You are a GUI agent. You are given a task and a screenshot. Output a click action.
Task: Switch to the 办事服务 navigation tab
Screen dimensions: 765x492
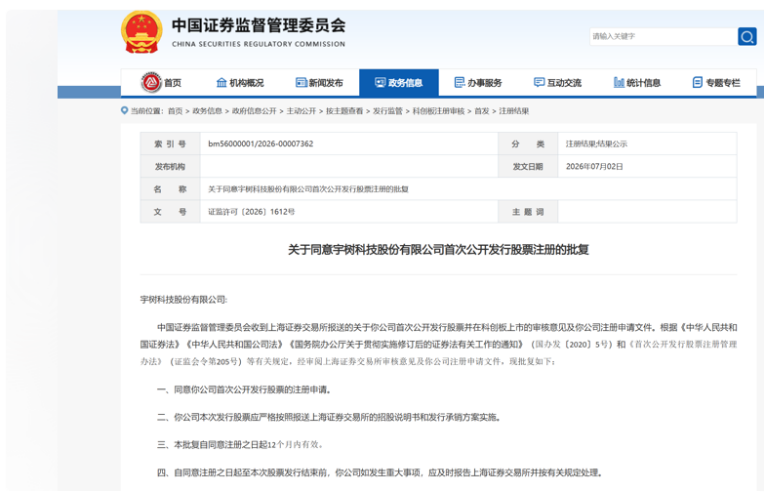[478, 82]
